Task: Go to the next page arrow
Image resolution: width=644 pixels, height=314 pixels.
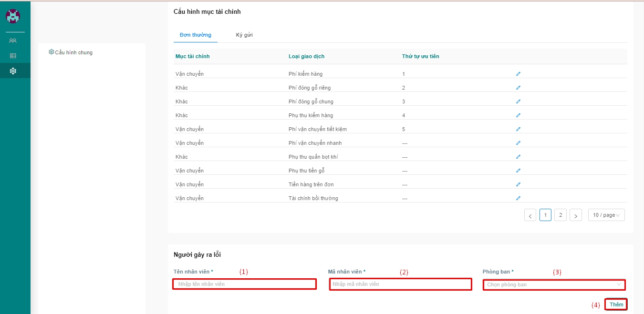Action: tap(576, 216)
